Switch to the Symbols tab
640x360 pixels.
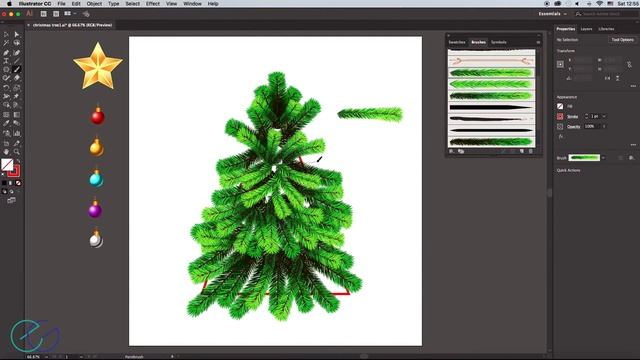(498, 42)
